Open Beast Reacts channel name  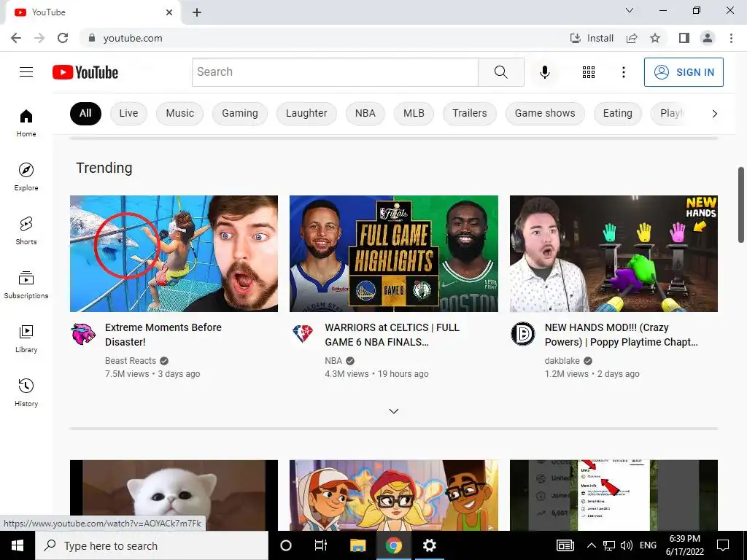pos(131,360)
